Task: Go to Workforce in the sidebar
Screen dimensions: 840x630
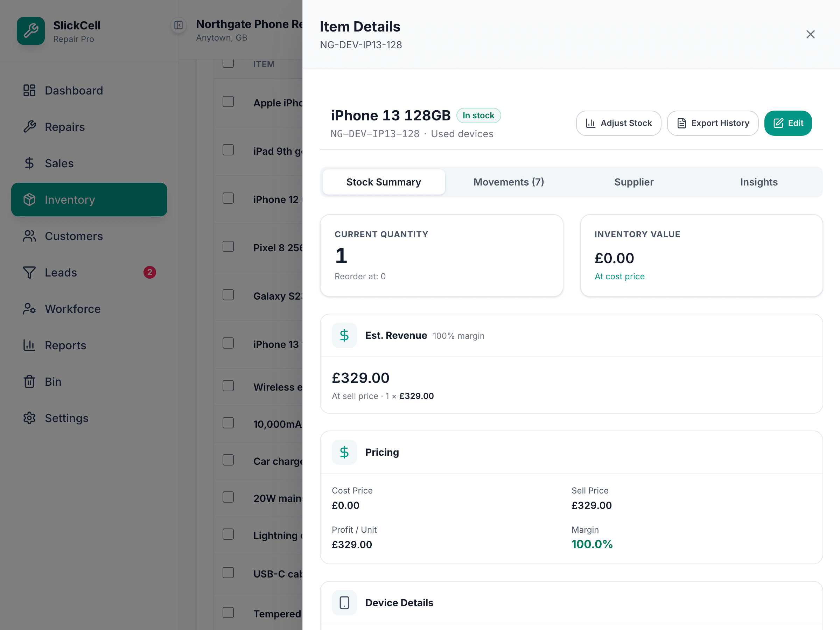Action: [89, 309]
